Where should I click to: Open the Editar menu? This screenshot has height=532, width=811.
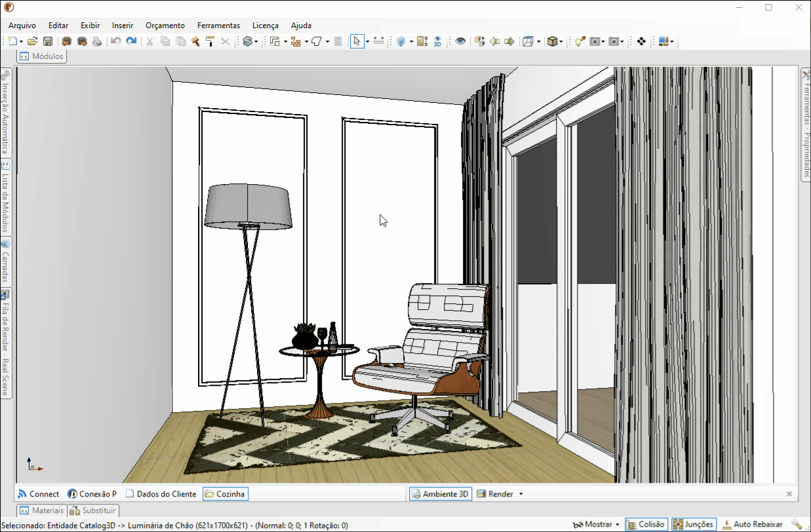pos(58,26)
